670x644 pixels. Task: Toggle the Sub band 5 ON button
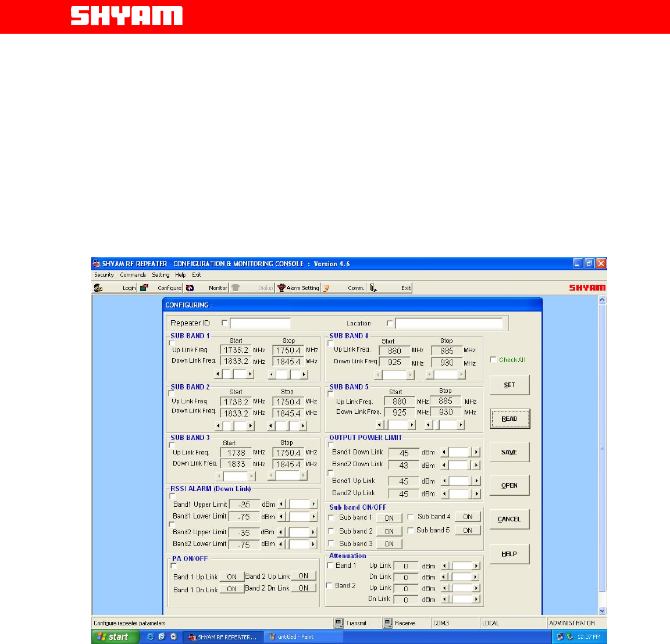468,531
